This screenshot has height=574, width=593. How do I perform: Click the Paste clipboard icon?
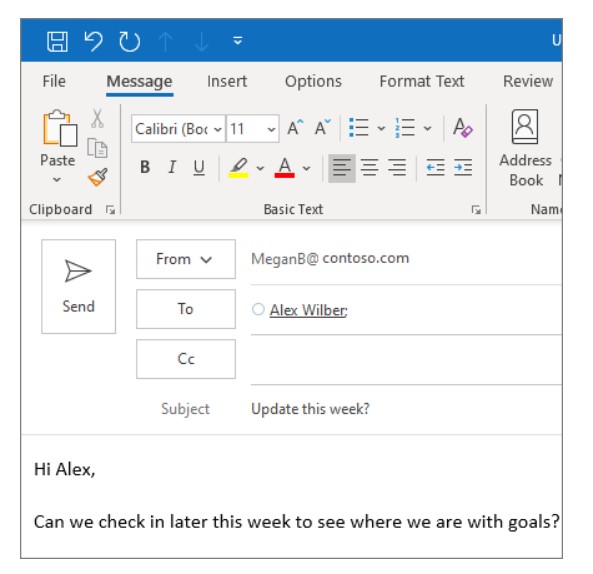tap(60, 129)
